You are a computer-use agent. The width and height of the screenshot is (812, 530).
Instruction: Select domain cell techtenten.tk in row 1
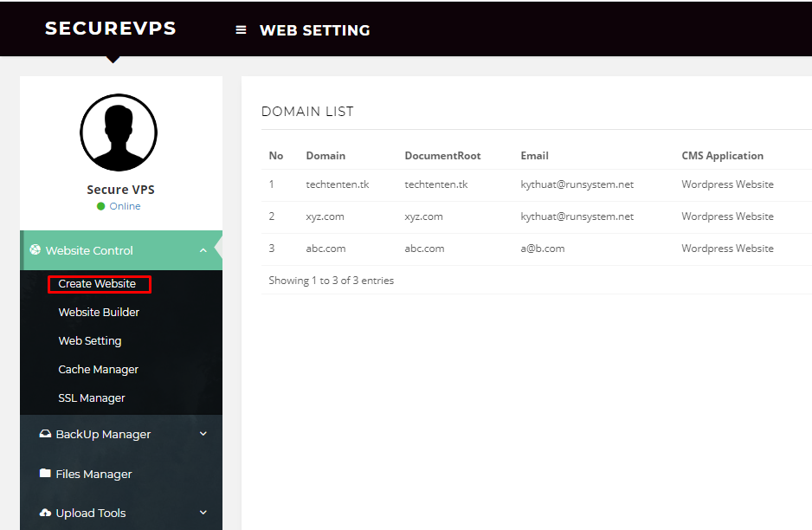coord(338,184)
